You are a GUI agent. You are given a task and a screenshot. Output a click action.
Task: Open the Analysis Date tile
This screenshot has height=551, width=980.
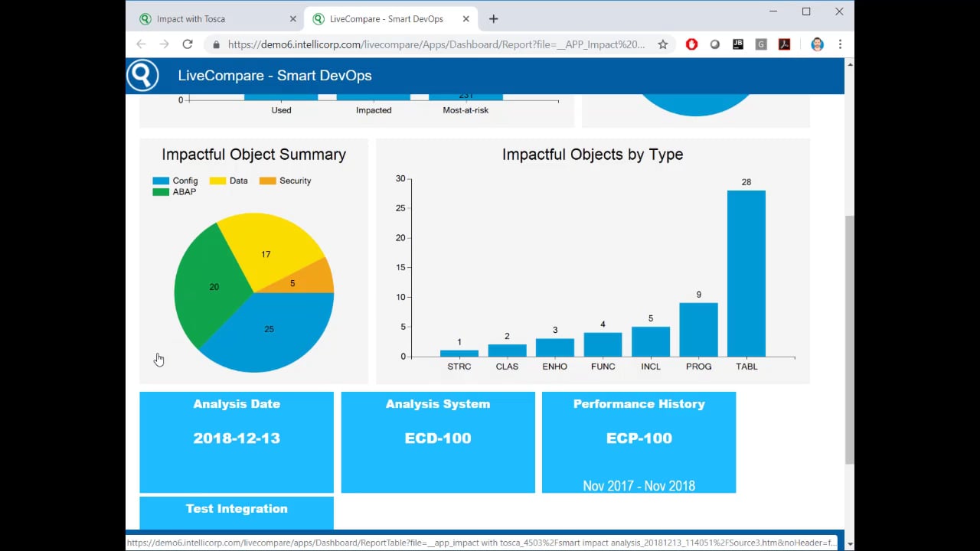(x=237, y=442)
